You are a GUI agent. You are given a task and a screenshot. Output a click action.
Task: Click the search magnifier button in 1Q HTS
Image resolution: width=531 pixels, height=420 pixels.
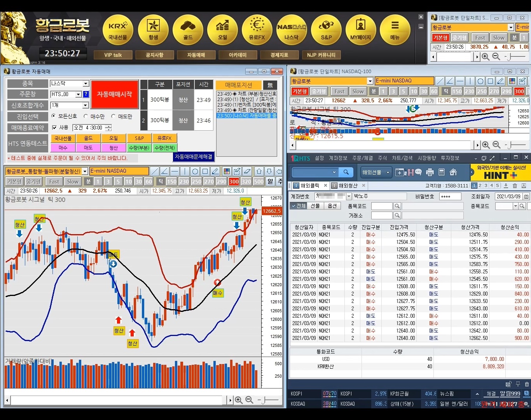click(346, 172)
